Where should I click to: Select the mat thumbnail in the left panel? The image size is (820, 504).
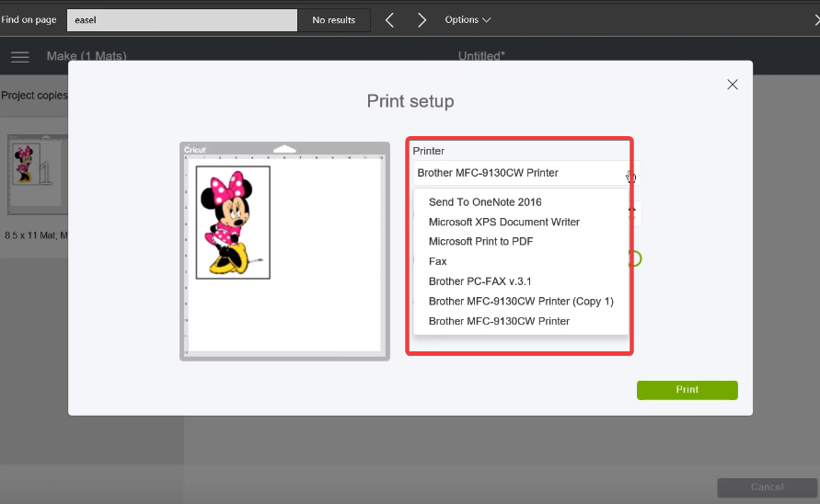pos(37,175)
